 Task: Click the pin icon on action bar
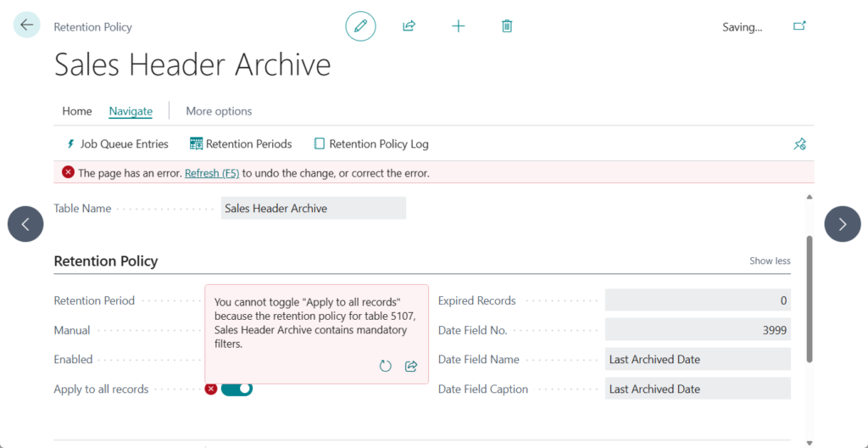point(799,144)
